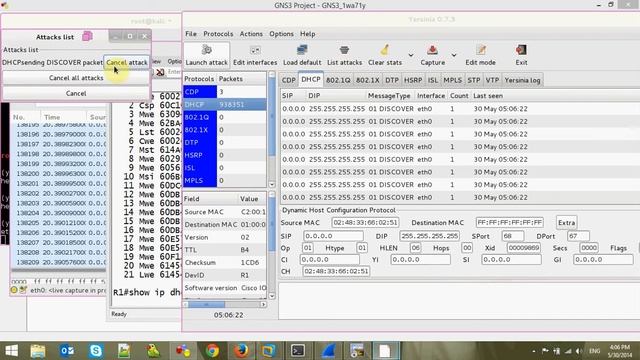
Task: Open the Protocols menu
Action: 218,34
